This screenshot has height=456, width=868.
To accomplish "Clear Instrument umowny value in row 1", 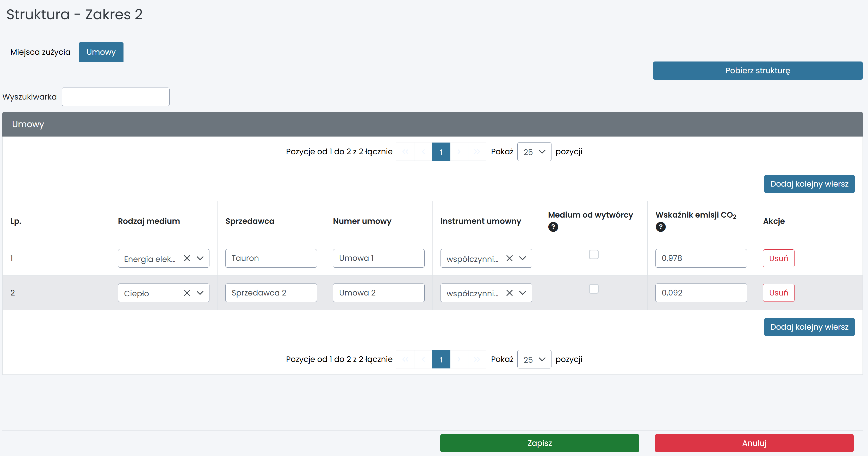I will click(509, 258).
